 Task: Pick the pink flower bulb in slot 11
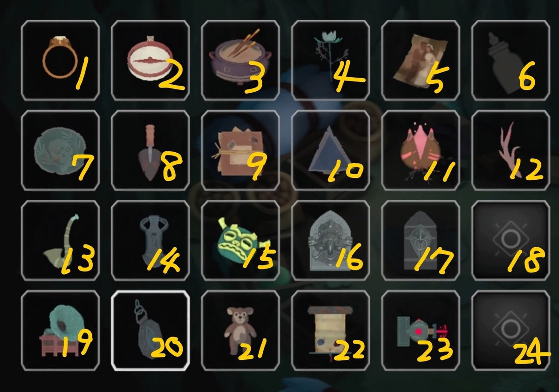click(421, 150)
